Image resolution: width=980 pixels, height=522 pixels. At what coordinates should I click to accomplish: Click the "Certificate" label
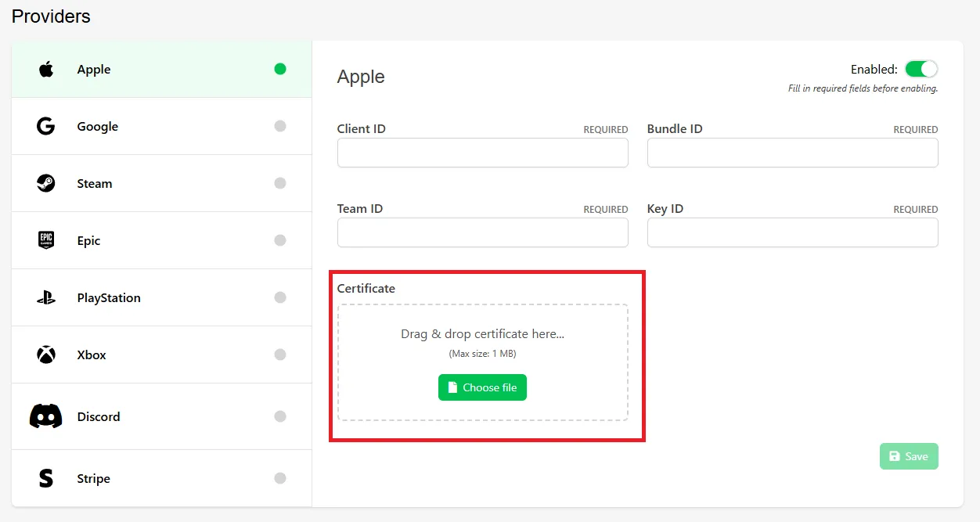tap(366, 288)
